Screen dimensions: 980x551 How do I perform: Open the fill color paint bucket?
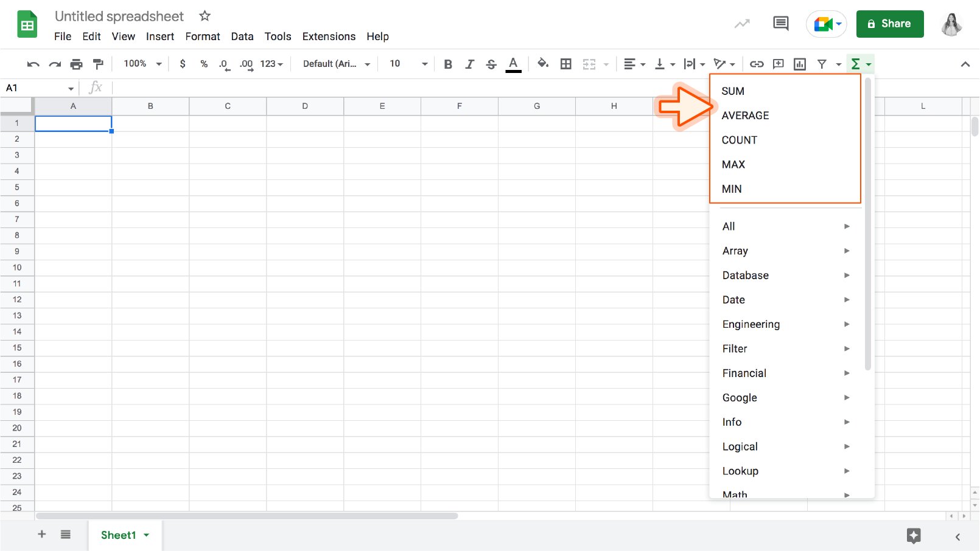coord(543,63)
